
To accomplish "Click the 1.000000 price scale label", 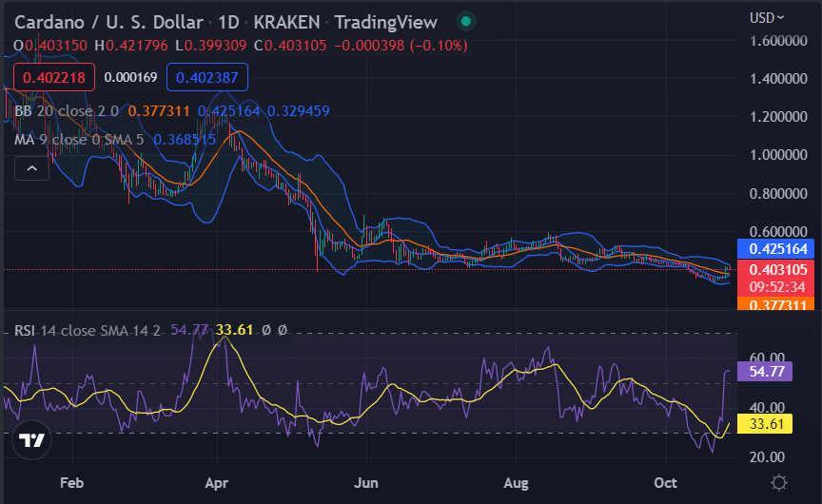I will [x=778, y=155].
